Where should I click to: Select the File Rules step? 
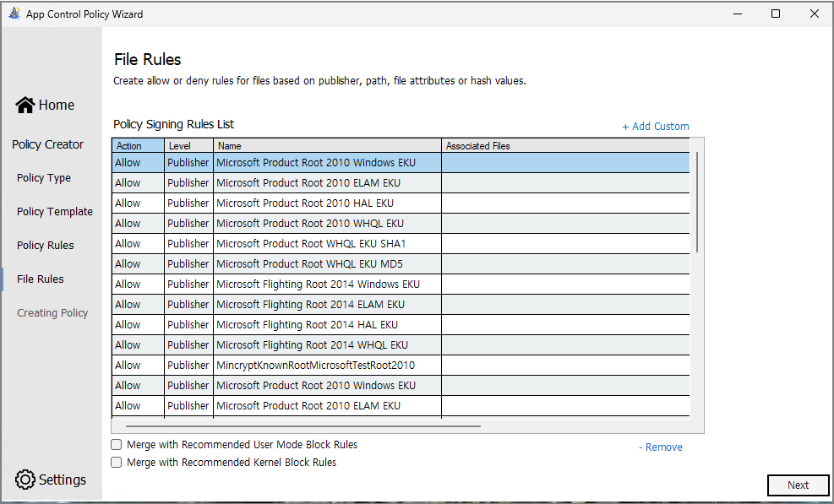point(41,279)
